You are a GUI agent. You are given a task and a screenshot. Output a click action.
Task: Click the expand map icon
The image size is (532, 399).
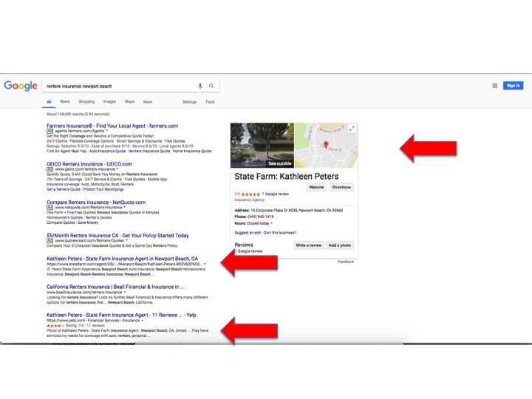click(x=352, y=129)
